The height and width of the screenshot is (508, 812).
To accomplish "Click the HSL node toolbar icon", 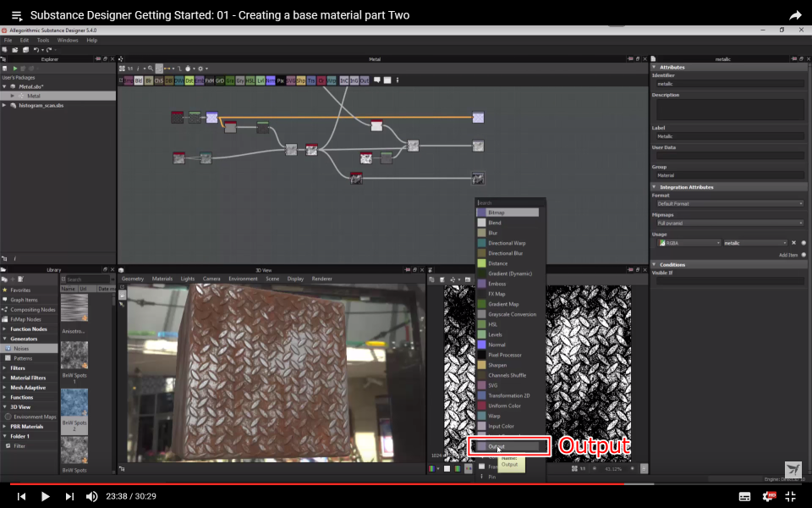I will point(250,80).
